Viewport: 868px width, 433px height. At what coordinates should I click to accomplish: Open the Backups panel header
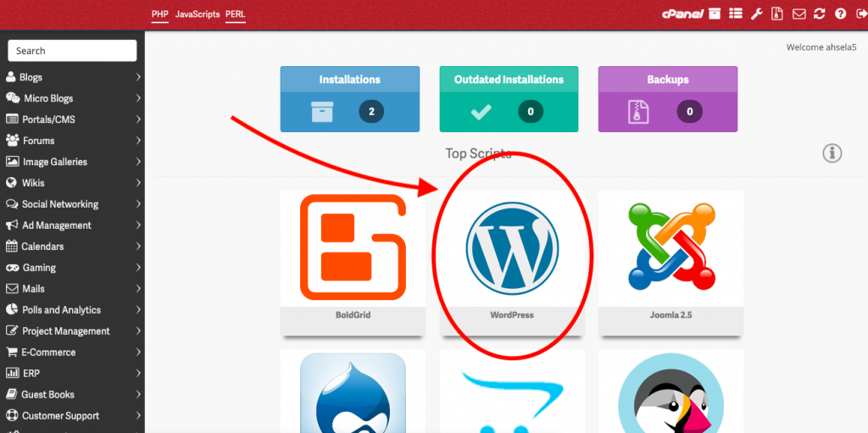pos(668,79)
